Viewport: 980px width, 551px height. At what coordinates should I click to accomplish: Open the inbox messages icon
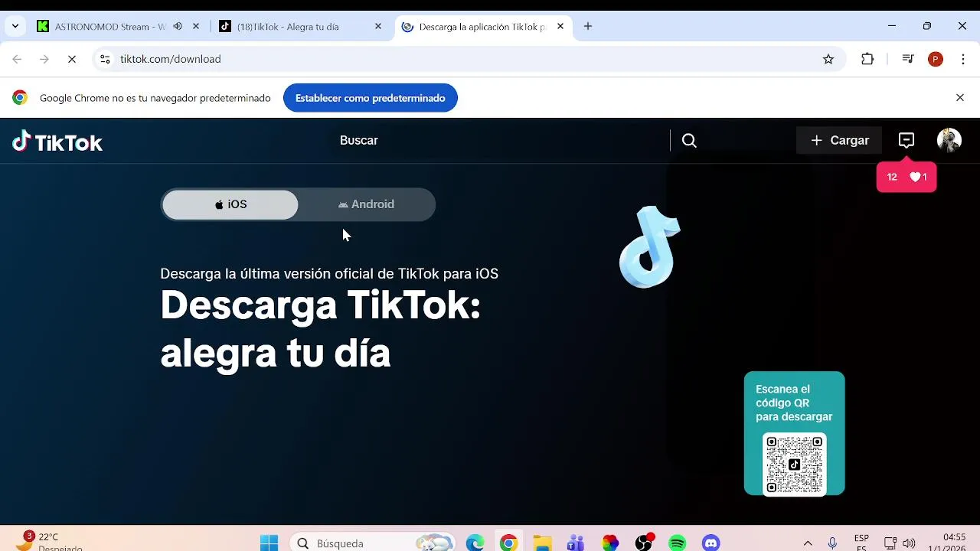(x=906, y=140)
